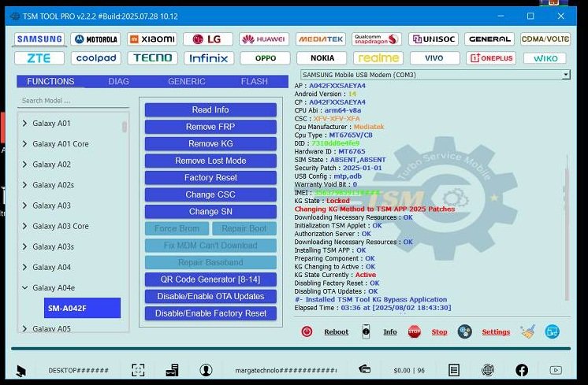Expand the Galaxy A02s tree node
Viewport: 588px width, 385px height.
click(x=24, y=185)
